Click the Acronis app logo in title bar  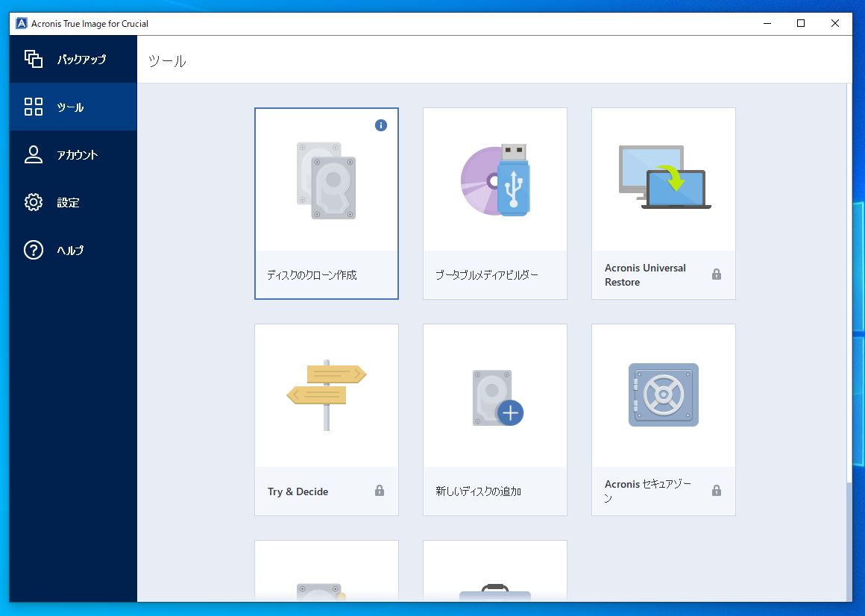(22, 23)
